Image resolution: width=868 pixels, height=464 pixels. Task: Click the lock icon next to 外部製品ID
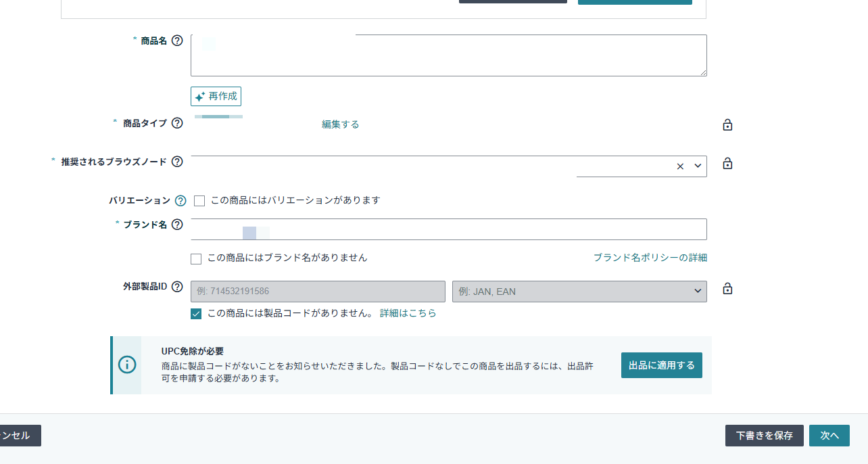[x=727, y=289]
